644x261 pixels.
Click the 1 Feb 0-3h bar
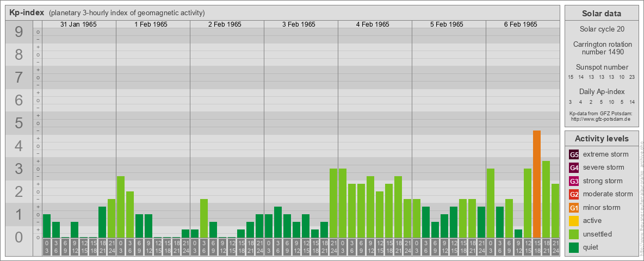[121, 207]
